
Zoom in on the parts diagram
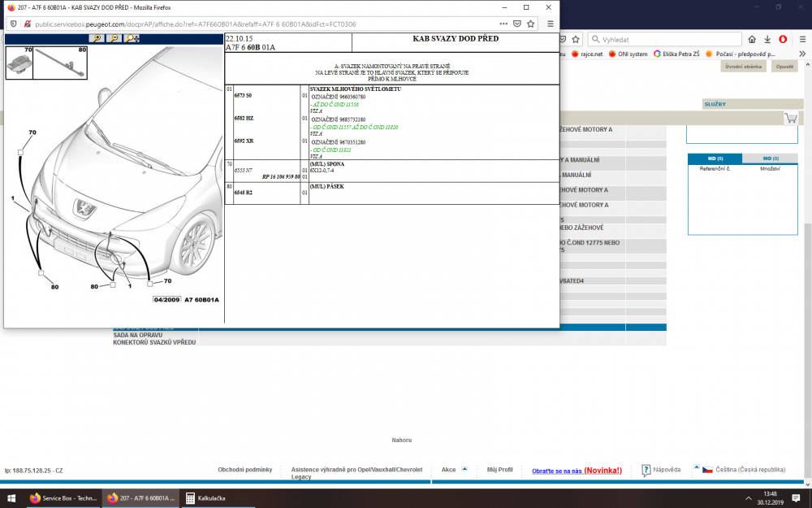(x=97, y=38)
